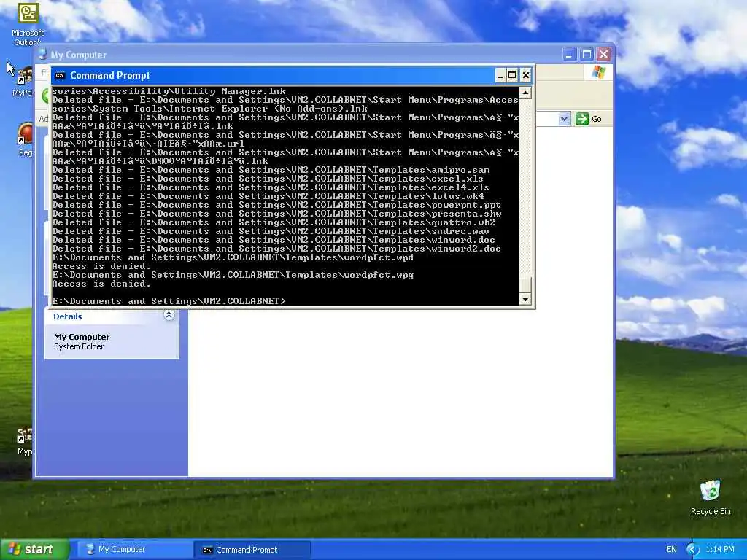Image resolution: width=747 pixels, height=560 pixels.
Task: Click the 'presenta.shw' deleted file line
Action: (x=276, y=214)
